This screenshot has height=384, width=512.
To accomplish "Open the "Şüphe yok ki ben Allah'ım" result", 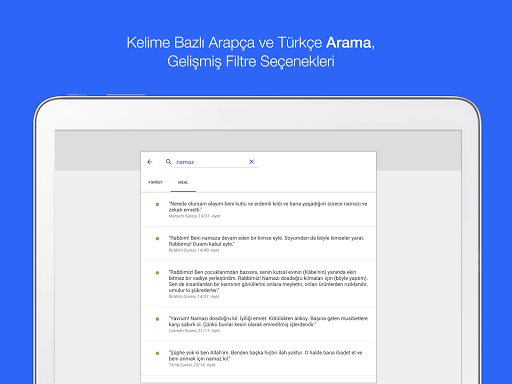I will click(x=259, y=358).
